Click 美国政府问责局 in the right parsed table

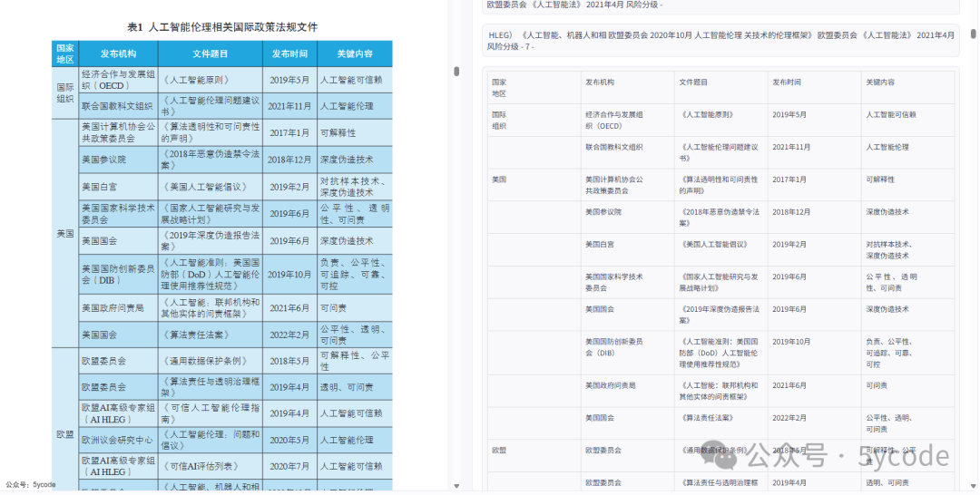(x=610, y=385)
